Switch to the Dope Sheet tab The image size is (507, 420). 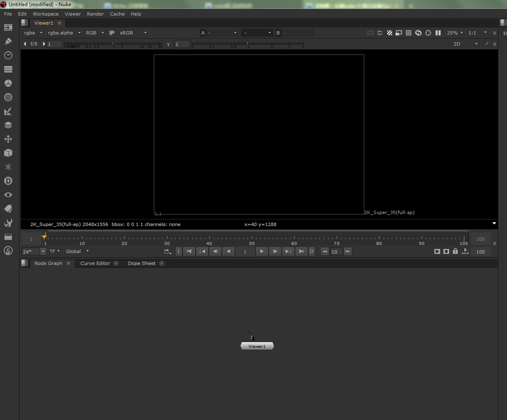pos(142,263)
